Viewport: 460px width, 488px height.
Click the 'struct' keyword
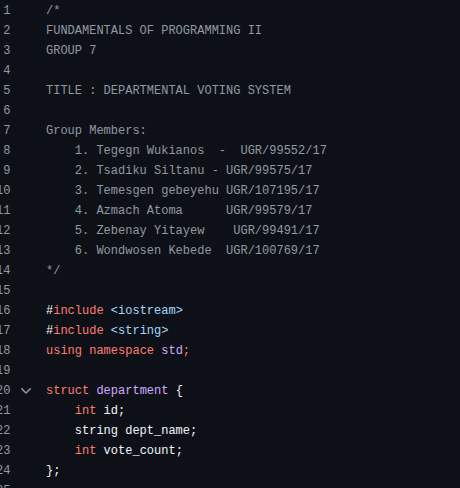tap(67, 390)
